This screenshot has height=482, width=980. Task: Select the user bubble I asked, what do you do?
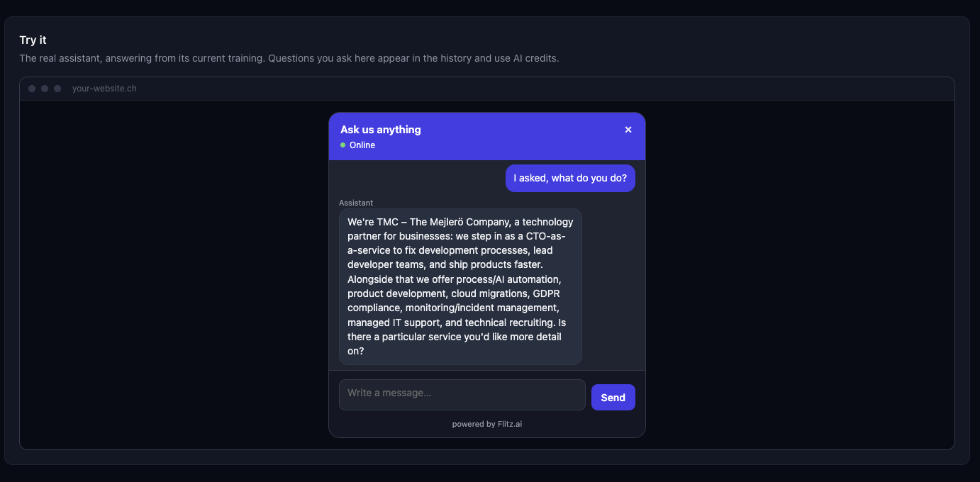pyautogui.click(x=570, y=178)
